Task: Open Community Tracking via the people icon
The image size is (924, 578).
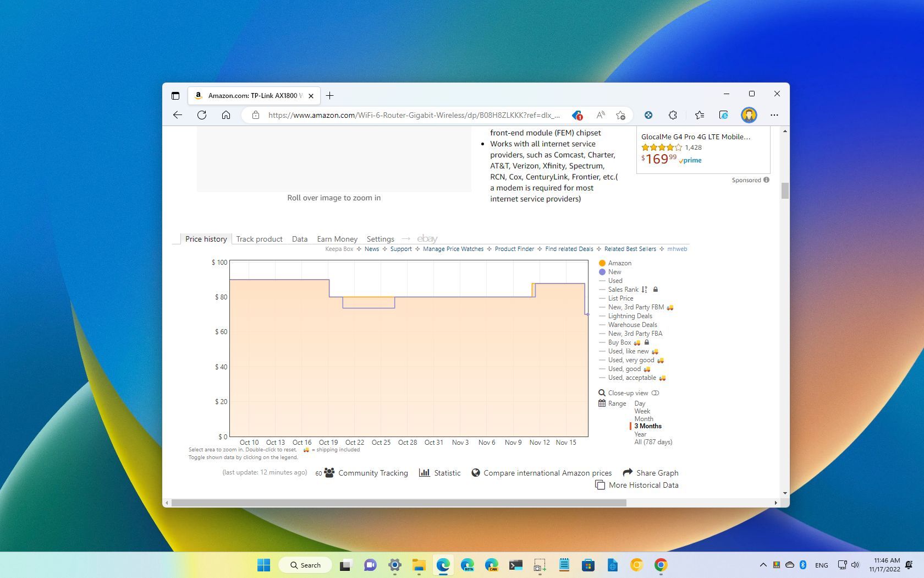Action: (x=328, y=473)
